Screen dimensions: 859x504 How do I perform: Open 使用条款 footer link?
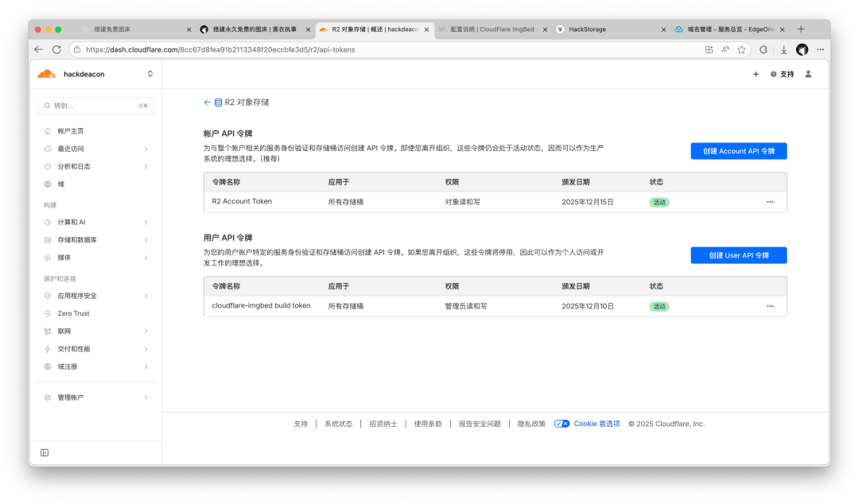pyautogui.click(x=428, y=424)
